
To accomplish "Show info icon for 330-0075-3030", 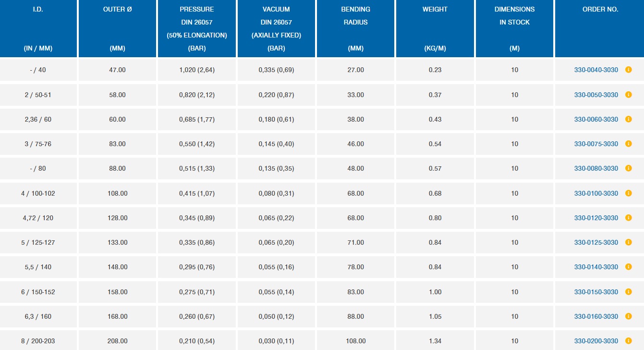I will click(x=628, y=144).
